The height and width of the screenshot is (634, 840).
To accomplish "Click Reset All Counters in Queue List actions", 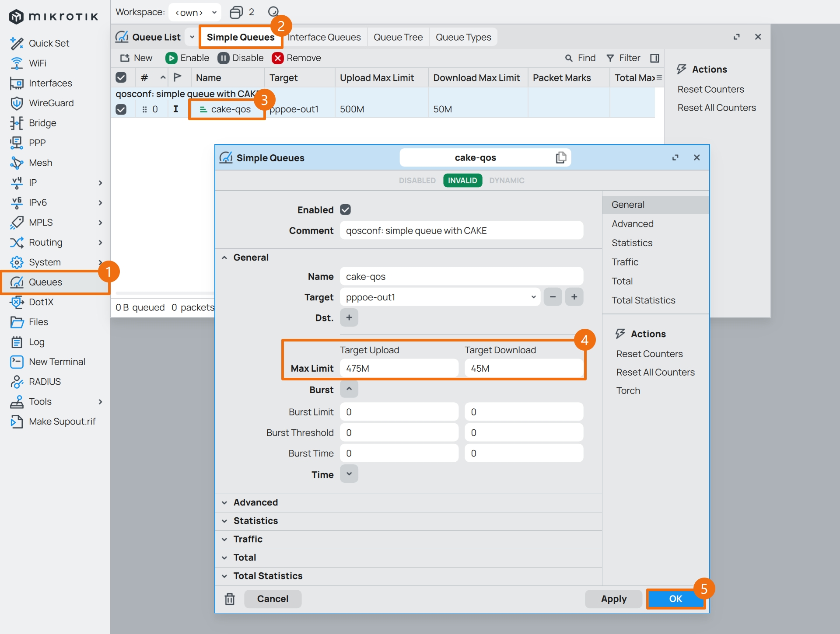I will (717, 108).
